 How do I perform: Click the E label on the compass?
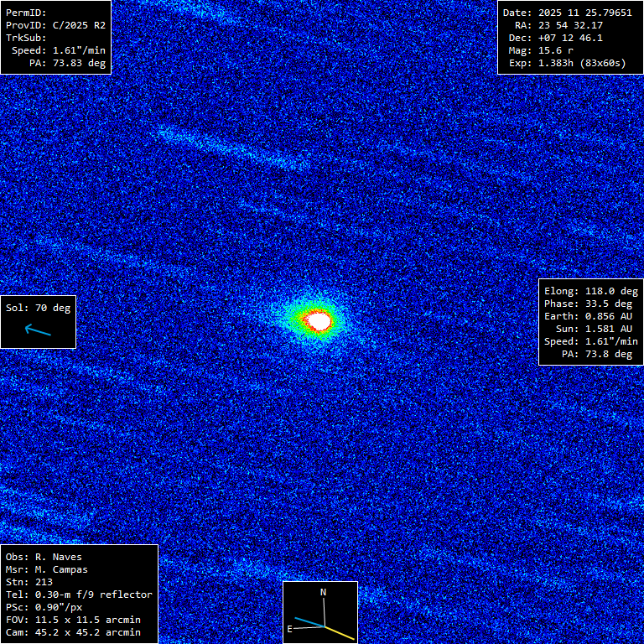(290, 628)
